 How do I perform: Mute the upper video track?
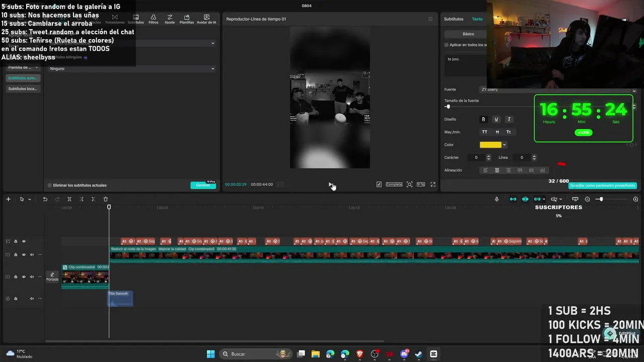[32, 255]
